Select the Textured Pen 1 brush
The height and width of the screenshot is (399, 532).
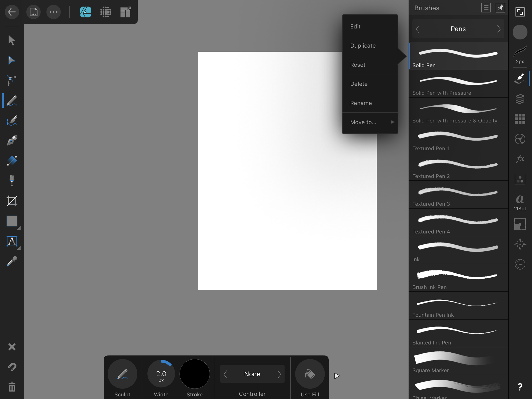[458, 139]
